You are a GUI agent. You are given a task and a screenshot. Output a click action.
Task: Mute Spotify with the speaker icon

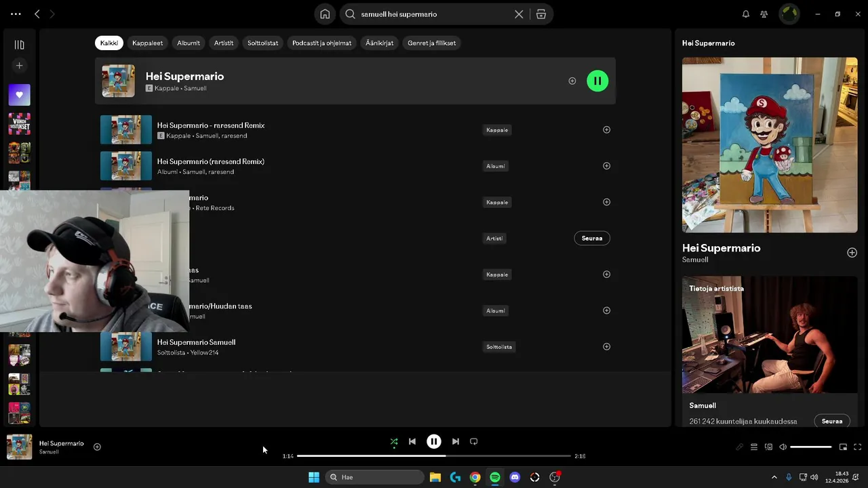point(783,447)
